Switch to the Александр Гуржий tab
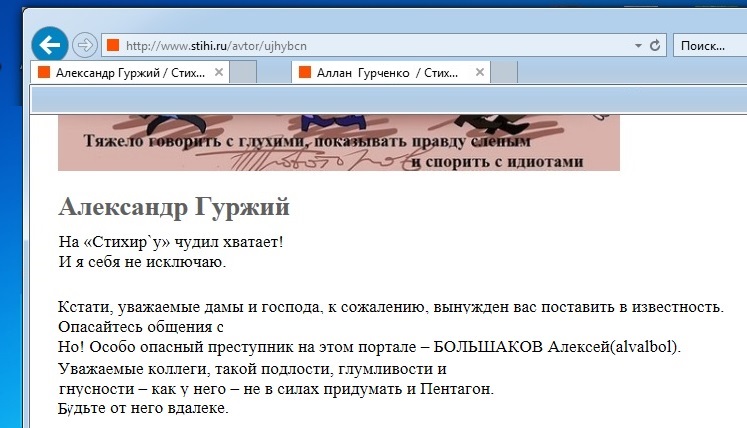This screenshot has width=747, height=428. pos(125,73)
